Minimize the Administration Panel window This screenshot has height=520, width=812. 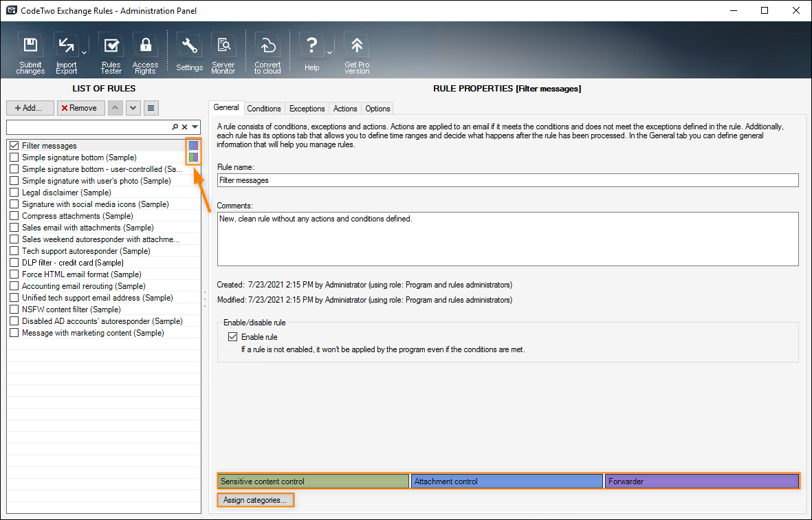click(x=733, y=10)
